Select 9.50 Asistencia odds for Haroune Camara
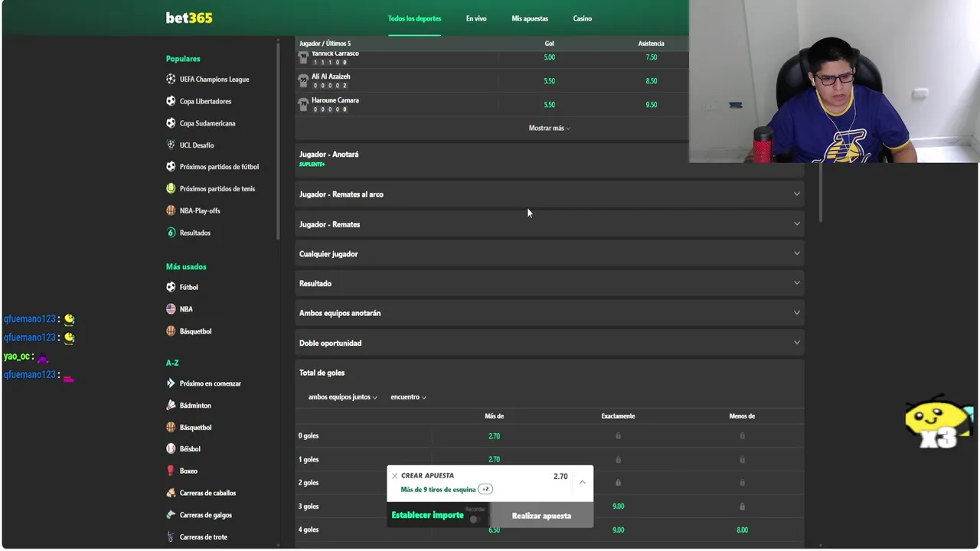The height and width of the screenshot is (551, 980). coord(651,105)
